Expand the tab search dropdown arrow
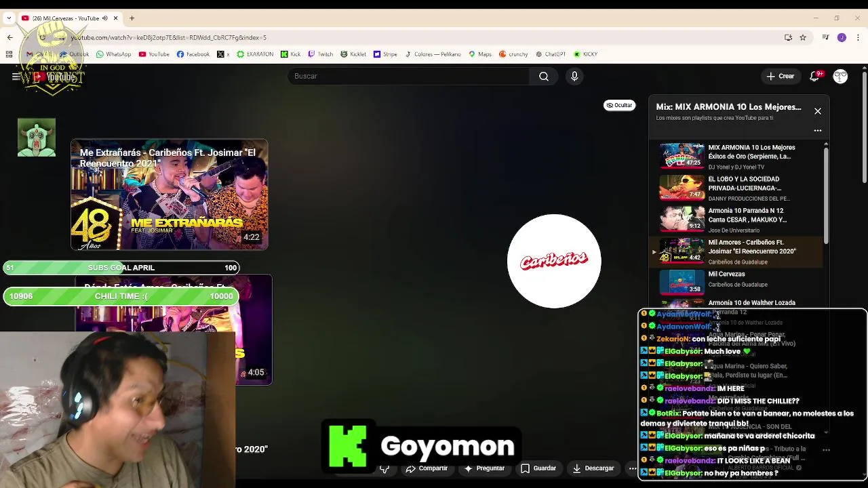This screenshot has height=488, width=868. click(8, 18)
